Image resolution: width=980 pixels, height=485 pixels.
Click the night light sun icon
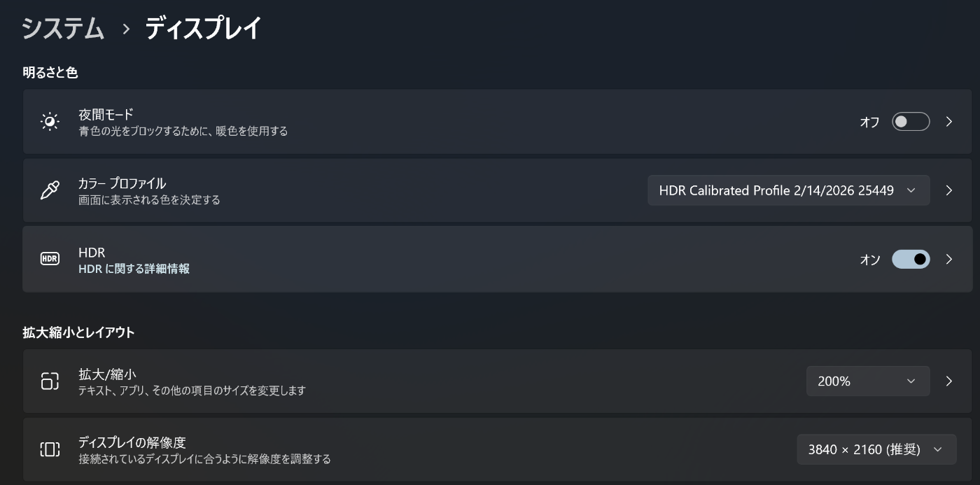[50, 122]
